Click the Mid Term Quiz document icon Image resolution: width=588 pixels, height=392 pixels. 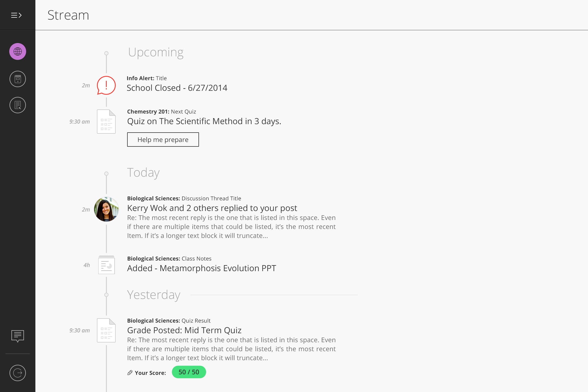point(106,330)
